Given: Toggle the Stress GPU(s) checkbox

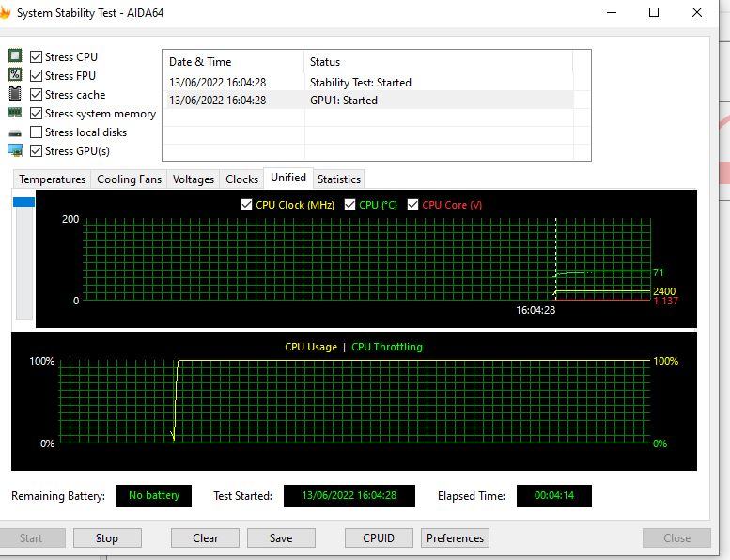Looking at the screenshot, I should pos(36,151).
